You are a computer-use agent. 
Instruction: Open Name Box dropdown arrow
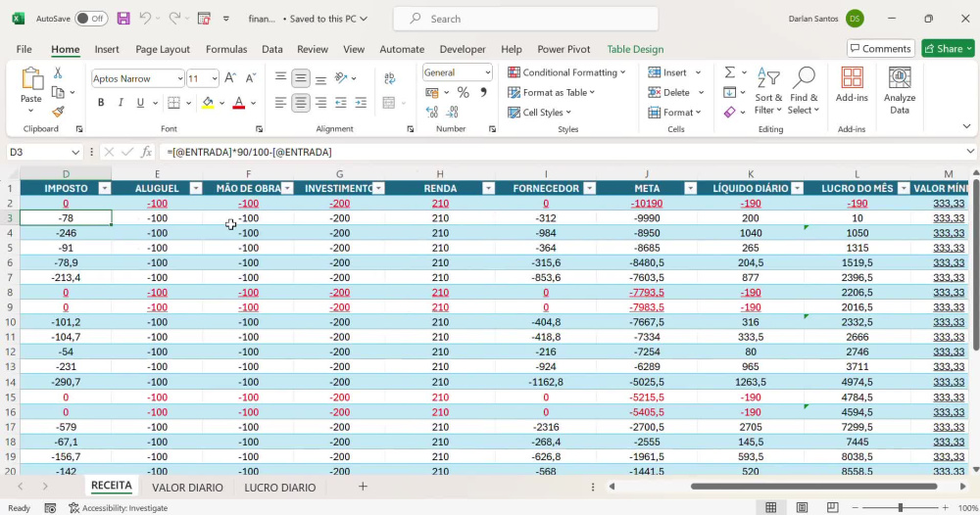pyautogui.click(x=75, y=153)
